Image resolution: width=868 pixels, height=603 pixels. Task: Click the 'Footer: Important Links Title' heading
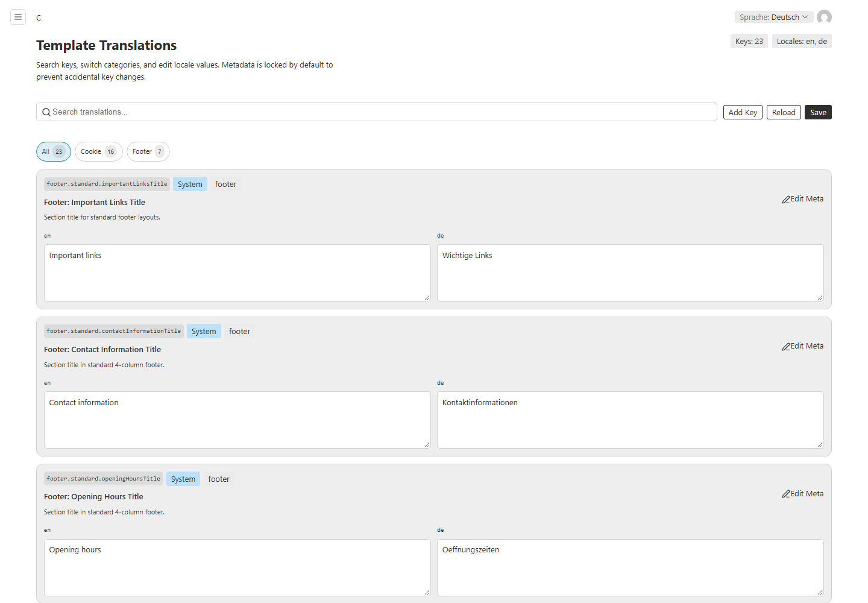(x=95, y=203)
